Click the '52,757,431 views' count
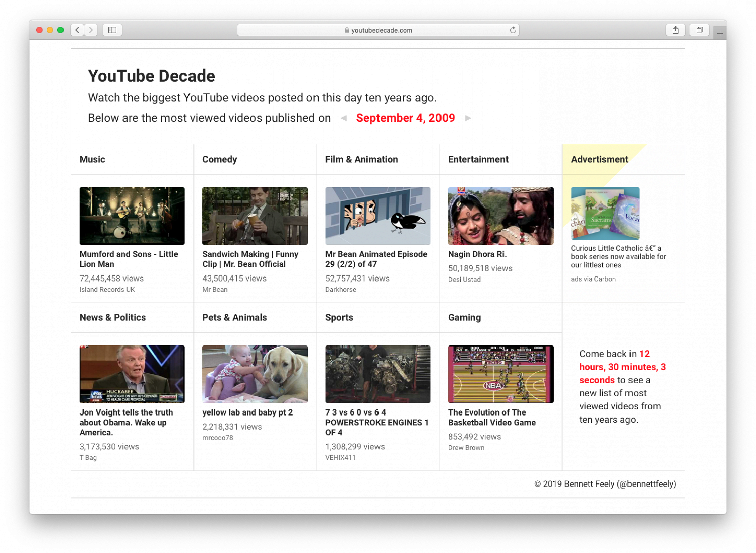This screenshot has width=756, height=553. pos(357,279)
